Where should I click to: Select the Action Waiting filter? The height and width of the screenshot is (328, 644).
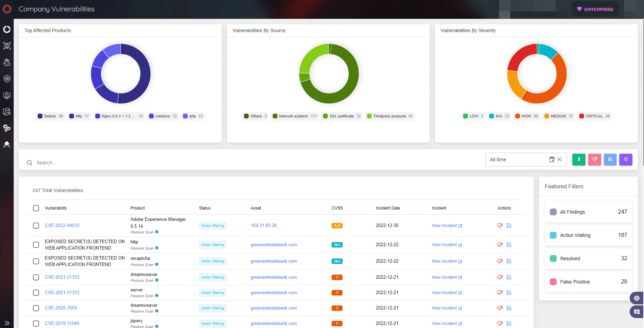coord(588,235)
